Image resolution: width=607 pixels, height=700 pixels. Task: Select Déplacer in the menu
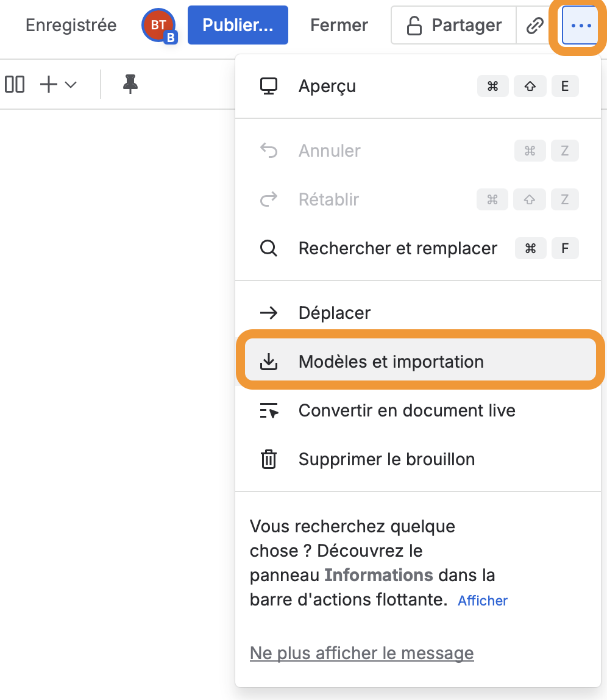335,313
